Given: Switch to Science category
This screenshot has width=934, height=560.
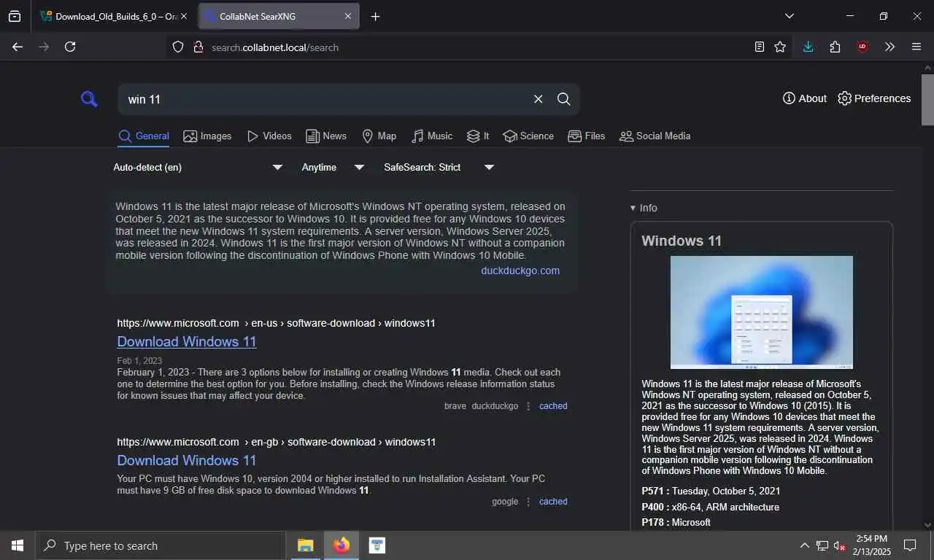Looking at the screenshot, I should tap(528, 136).
